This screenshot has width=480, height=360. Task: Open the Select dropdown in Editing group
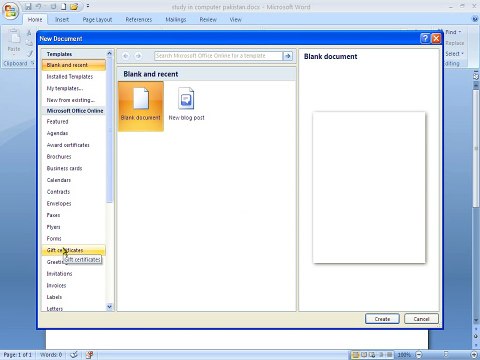coord(454,54)
